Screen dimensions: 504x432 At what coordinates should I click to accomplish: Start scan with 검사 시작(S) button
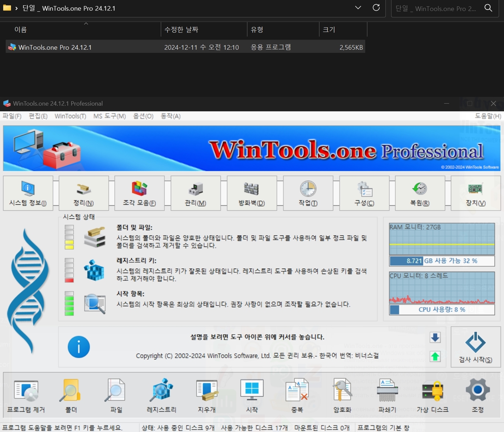pyautogui.click(x=476, y=347)
